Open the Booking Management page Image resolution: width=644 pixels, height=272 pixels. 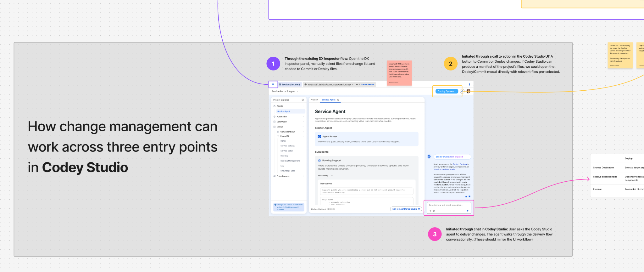point(290,161)
